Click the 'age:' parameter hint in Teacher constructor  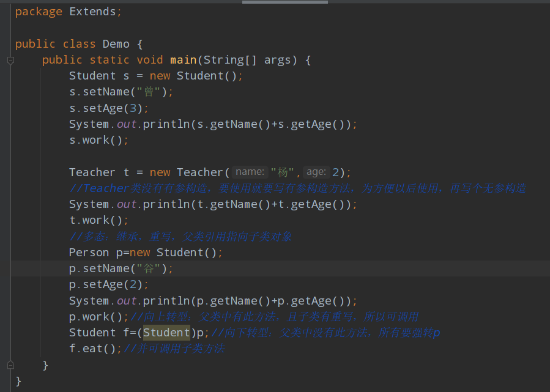point(316,172)
